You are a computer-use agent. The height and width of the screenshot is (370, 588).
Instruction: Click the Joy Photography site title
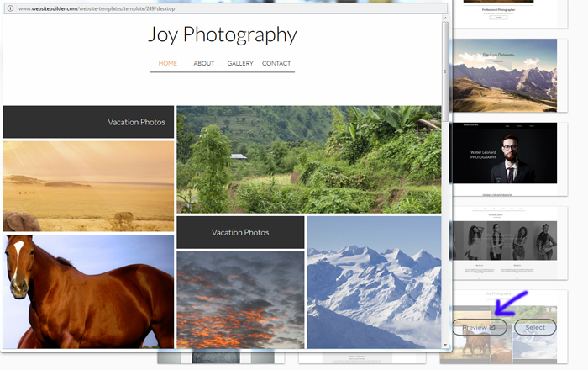[x=223, y=34]
